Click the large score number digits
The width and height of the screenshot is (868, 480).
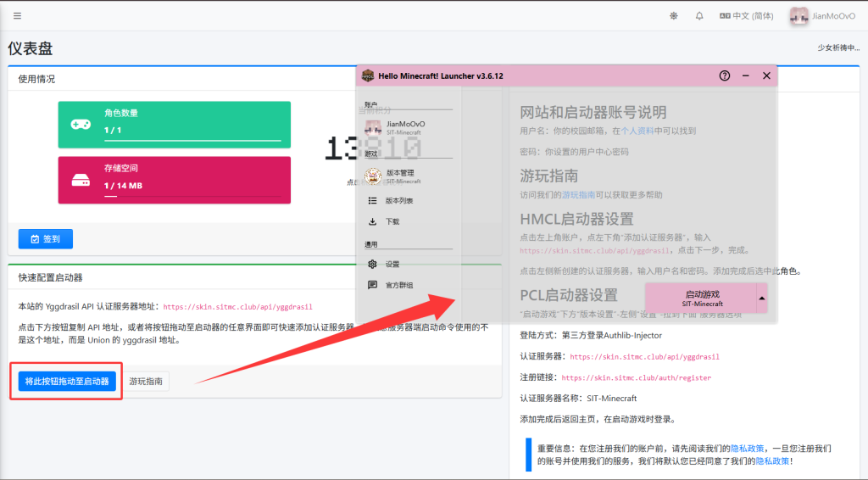tap(373, 148)
